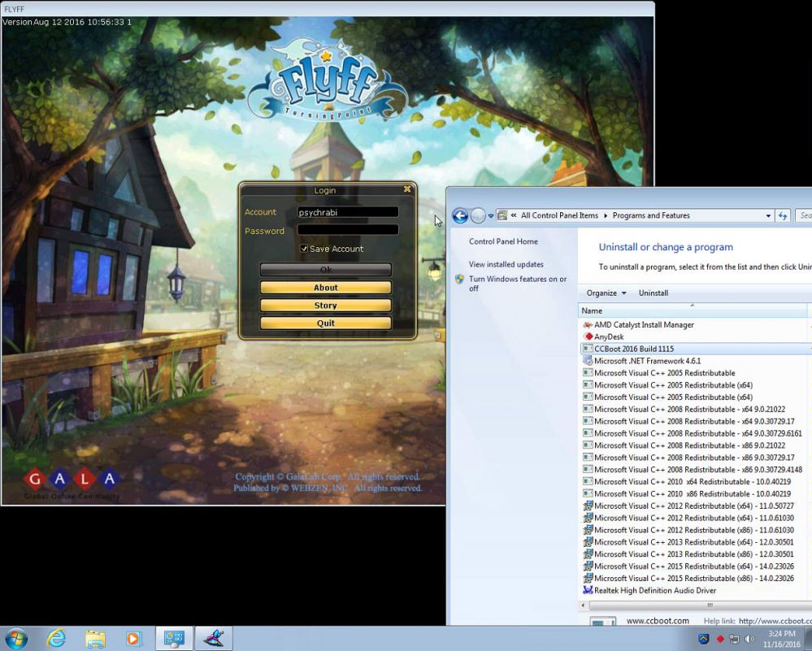
Task: Click the AMD Catalyst Install Manager icon
Action: point(588,325)
